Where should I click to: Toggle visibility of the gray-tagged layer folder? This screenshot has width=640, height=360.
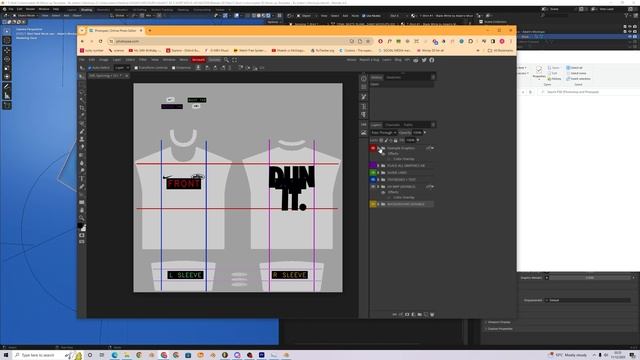(x=373, y=187)
